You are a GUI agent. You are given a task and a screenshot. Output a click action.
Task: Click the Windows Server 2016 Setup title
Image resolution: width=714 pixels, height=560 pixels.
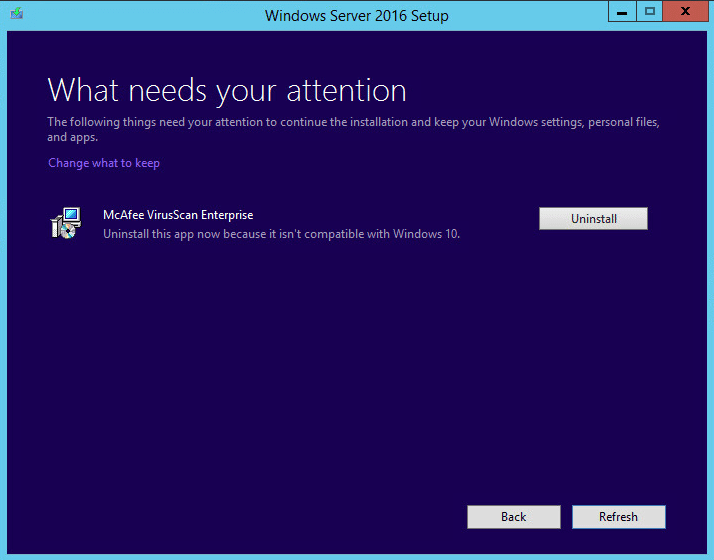tap(357, 16)
